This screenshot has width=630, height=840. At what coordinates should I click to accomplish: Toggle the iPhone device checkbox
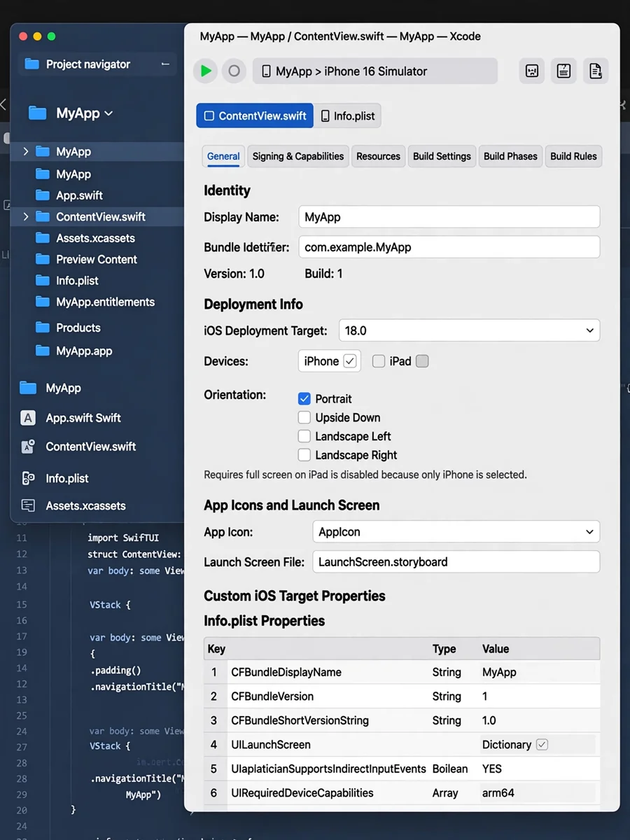tap(350, 361)
